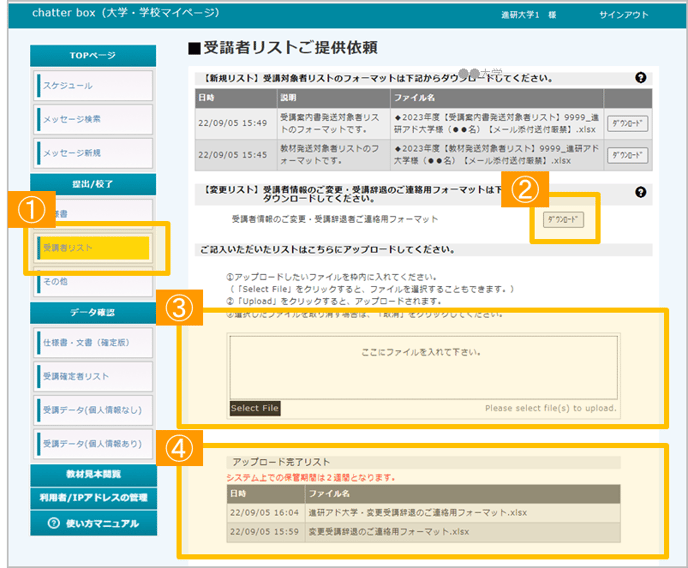The height and width of the screenshot is (568, 688).
Task: Click the file drop area ここにファイルを入れて下さい
Action: (x=423, y=354)
